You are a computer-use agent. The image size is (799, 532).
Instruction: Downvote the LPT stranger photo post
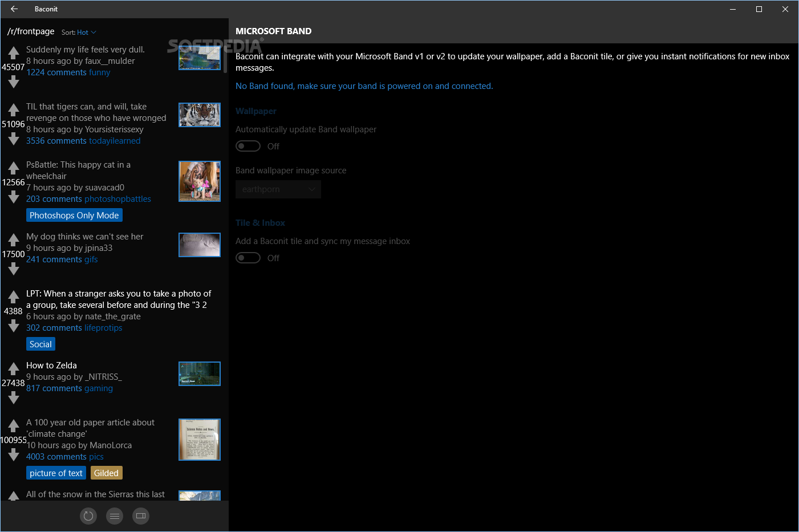click(14, 326)
